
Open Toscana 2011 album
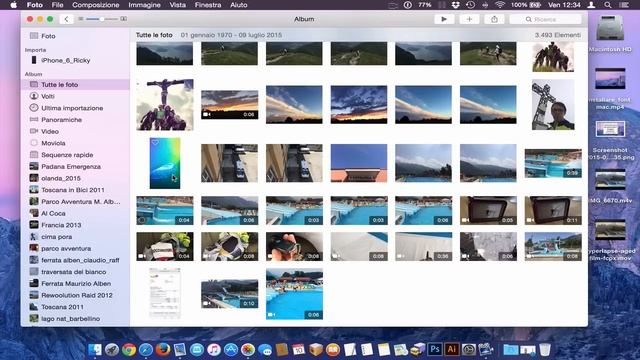tap(62, 307)
